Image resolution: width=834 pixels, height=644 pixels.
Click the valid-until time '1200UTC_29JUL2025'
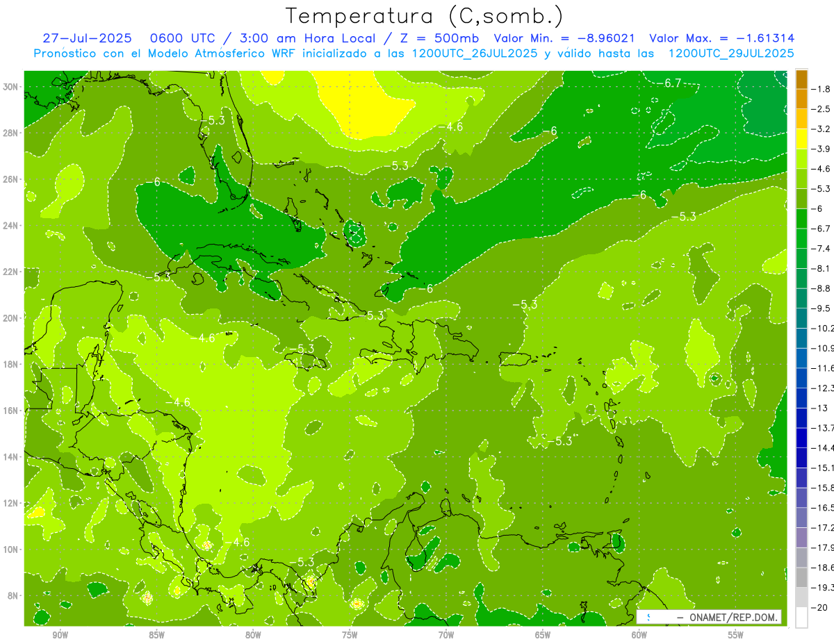click(731, 53)
